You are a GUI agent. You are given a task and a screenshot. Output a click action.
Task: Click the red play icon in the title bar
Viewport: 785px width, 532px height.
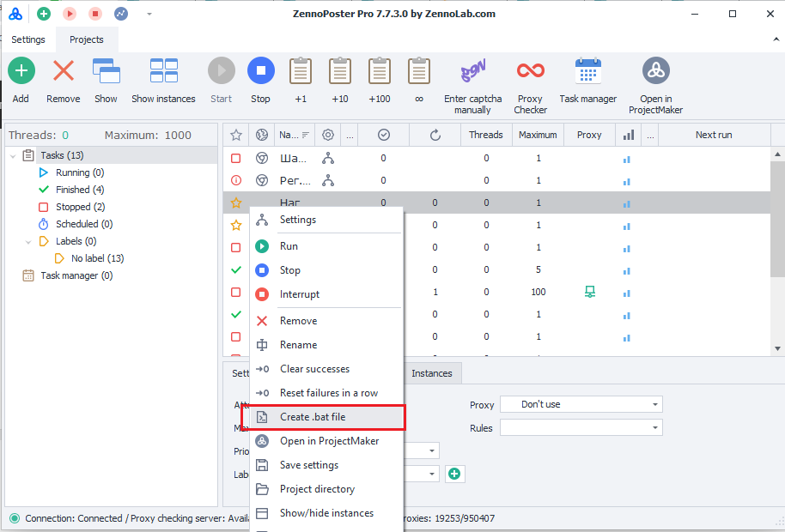click(70, 14)
